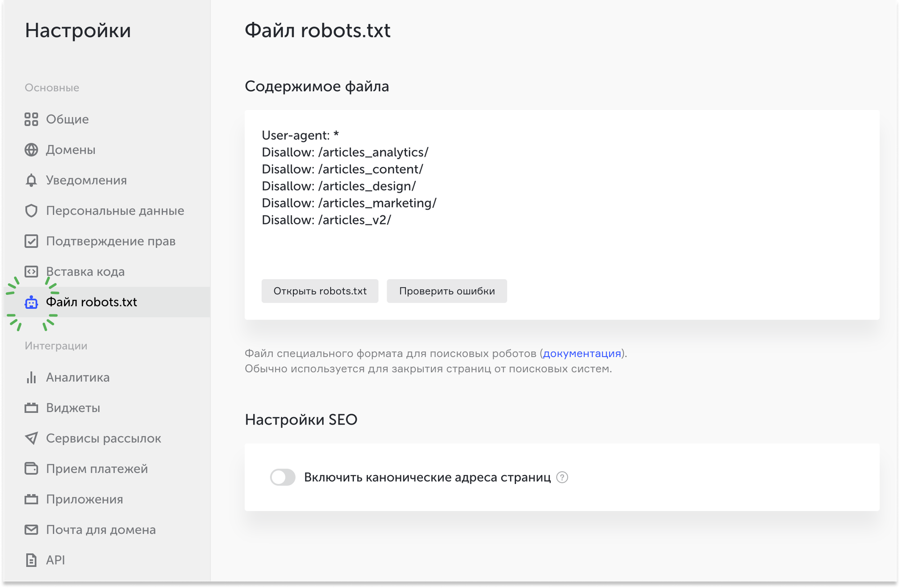Click the paper plane icon beside Сервисы рассылок
The image size is (900, 588).
pos(31,438)
